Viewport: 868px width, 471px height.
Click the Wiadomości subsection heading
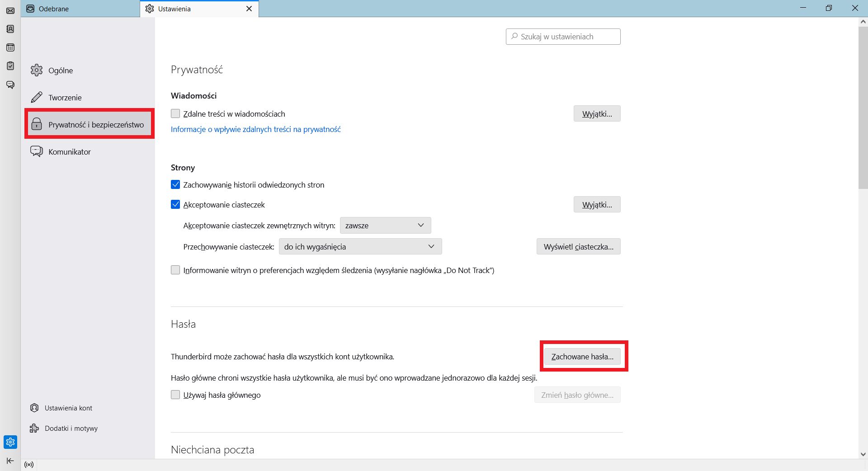[x=193, y=95]
